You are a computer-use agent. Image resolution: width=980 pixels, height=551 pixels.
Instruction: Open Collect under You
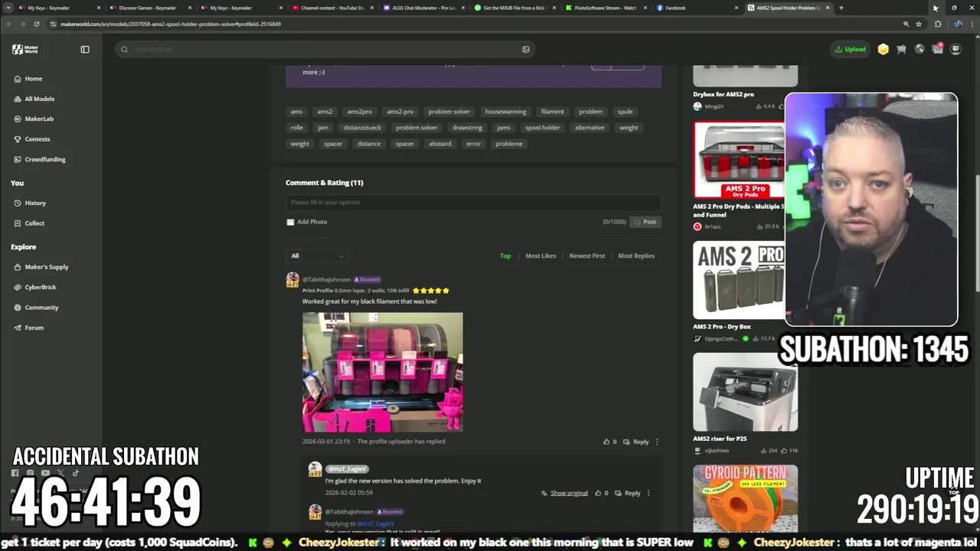coord(29,223)
